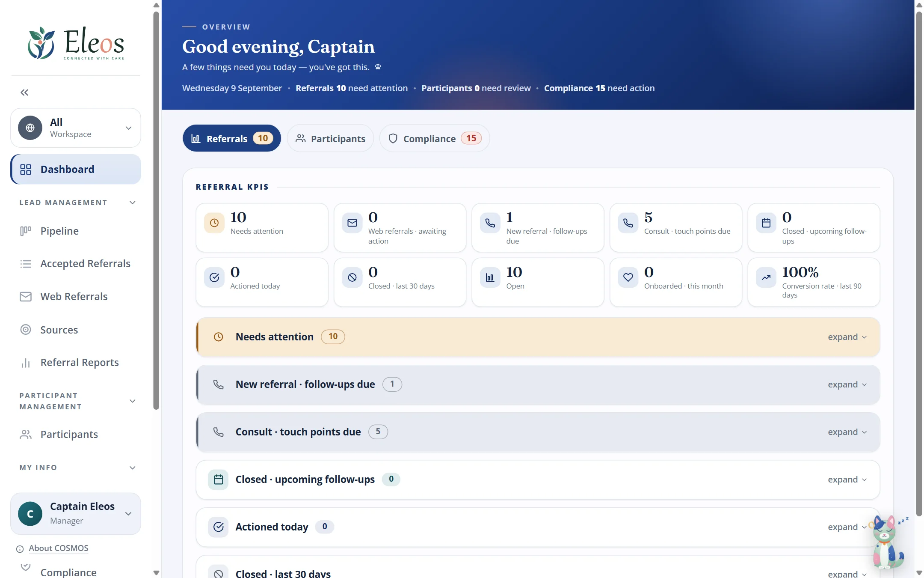Open Referral Reports page

coord(80,363)
